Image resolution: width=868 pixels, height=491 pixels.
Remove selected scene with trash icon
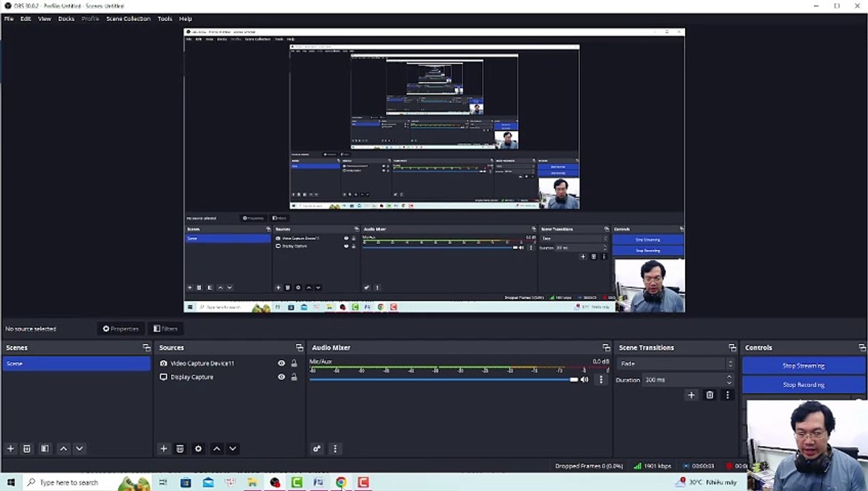click(27, 449)
